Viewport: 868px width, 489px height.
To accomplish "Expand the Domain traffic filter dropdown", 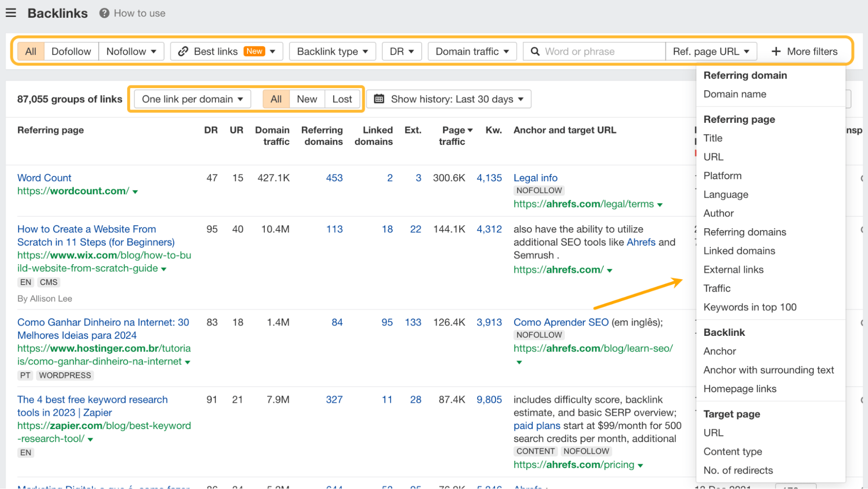I will tap(472, 51).
